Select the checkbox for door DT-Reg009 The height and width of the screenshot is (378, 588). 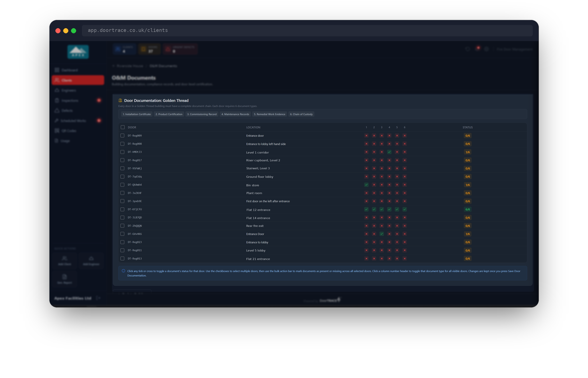[x=122, y=136]
